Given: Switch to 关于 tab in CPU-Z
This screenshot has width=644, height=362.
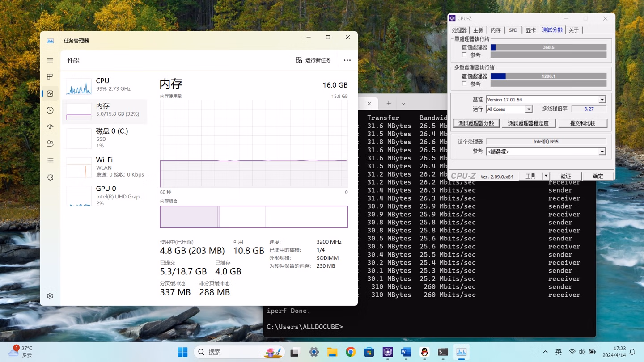Looking at the screenshot, I should tap(574, 30).
